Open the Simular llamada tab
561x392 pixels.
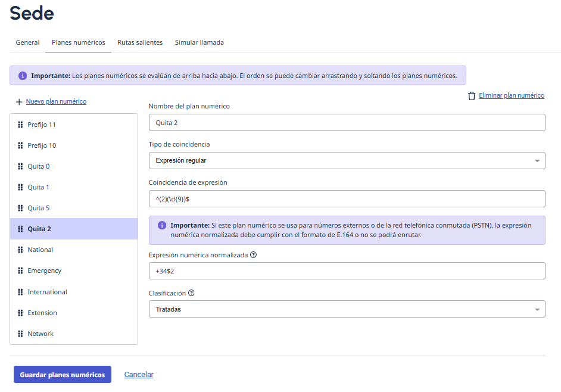[x=200, y=42]
